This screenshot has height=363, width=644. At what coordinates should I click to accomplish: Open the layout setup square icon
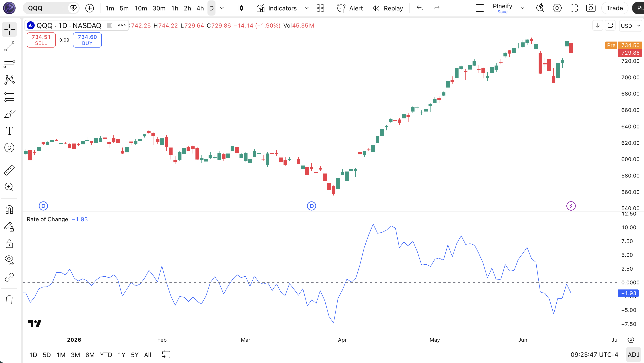(x=480, y=8)
